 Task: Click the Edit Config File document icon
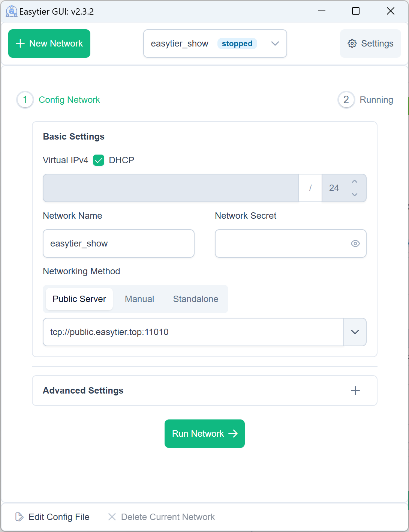[19, 517]
